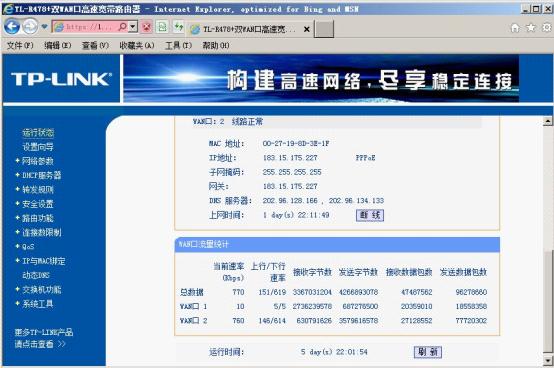The height and width of the screenshot is (368, 554).
Task: Click WAN口 1 row label
Action: tap(193, 307)
